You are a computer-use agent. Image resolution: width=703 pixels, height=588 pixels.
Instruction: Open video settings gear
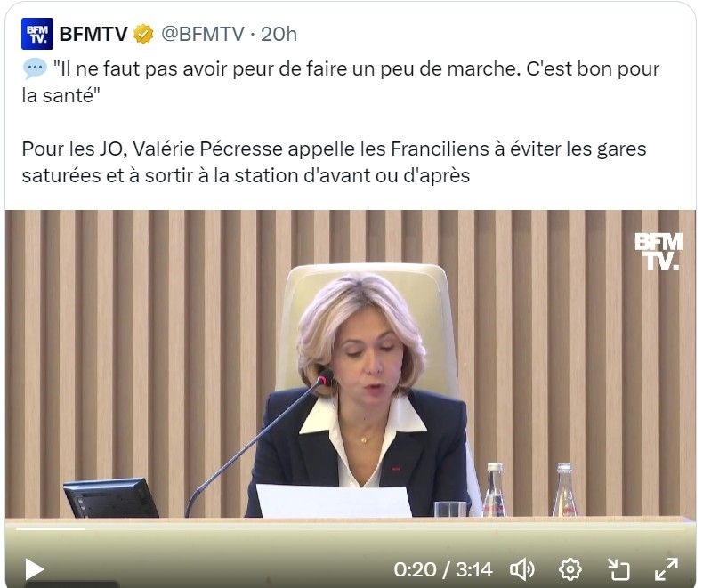[570, 569]
